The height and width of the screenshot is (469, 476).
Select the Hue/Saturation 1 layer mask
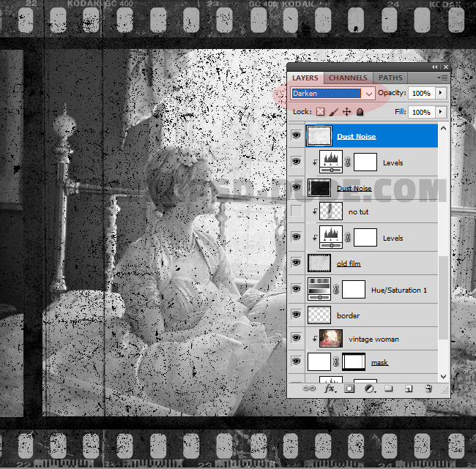pos(354,290)
